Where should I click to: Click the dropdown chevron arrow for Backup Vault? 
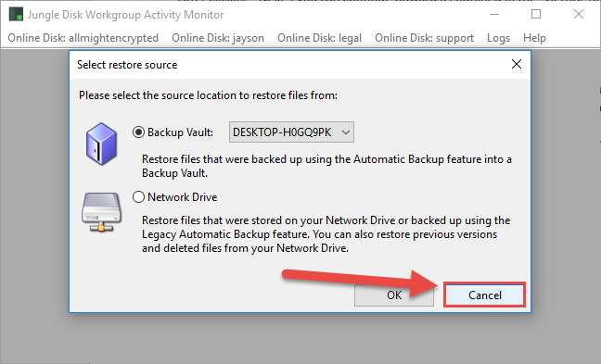tap(346, 132)
